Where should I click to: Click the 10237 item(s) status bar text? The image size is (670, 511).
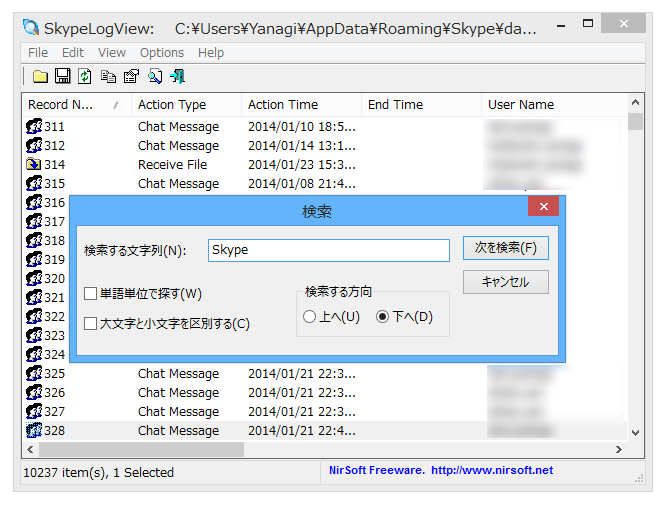tap(98, 473)
